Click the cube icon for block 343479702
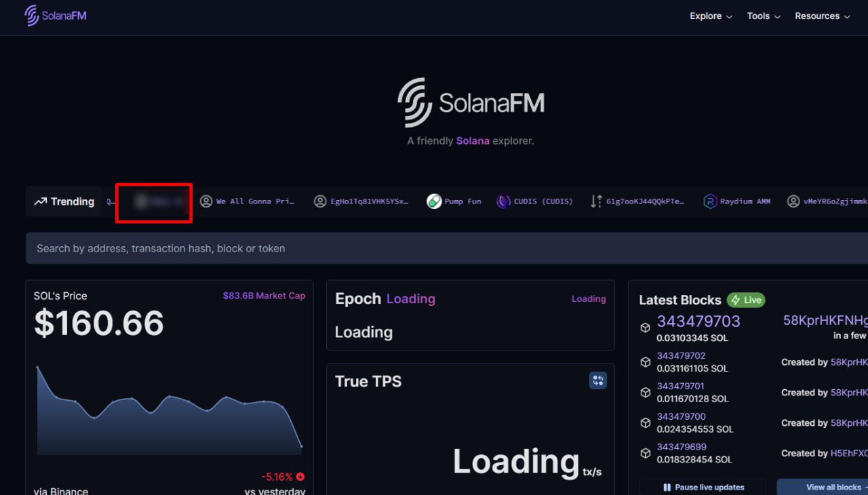This screenshot has height=495, width=868. coord(646,362)
